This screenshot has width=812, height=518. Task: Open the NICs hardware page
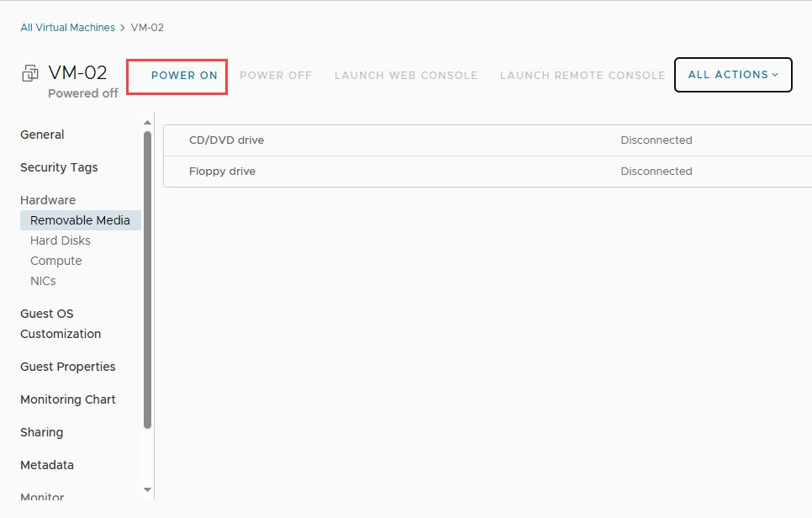(x=43, y=281)
